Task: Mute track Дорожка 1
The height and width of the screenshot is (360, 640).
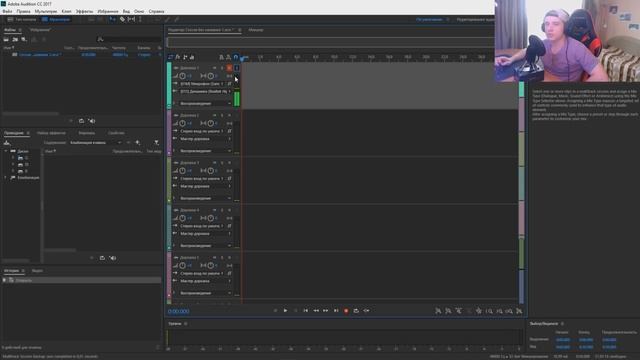Action: coord(215,68)
